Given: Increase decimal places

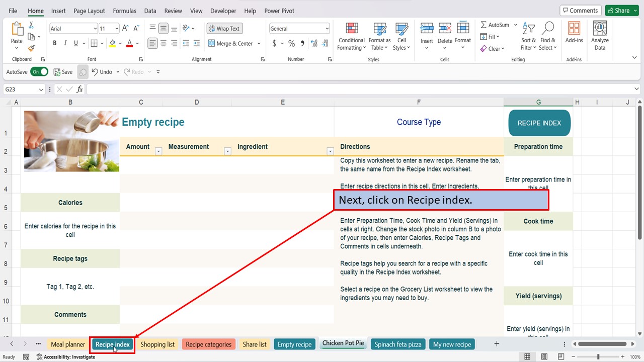Looking at the screenshot, I should 313,44.
